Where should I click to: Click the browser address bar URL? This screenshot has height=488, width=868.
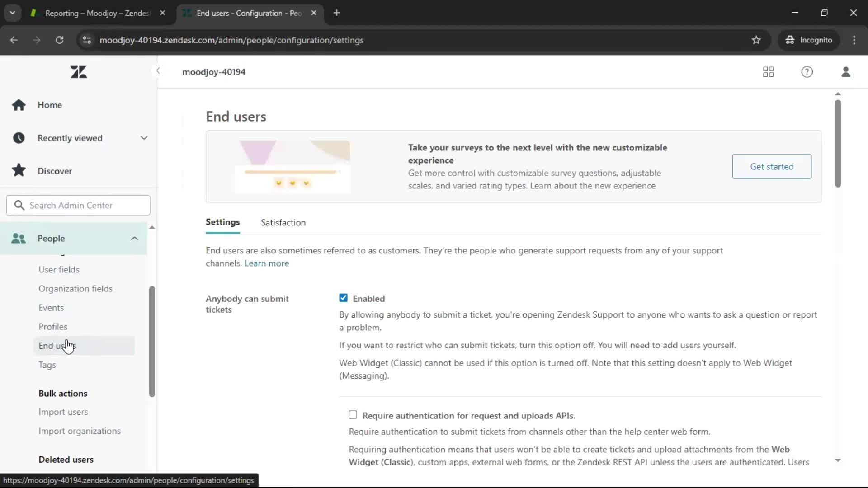231,40
